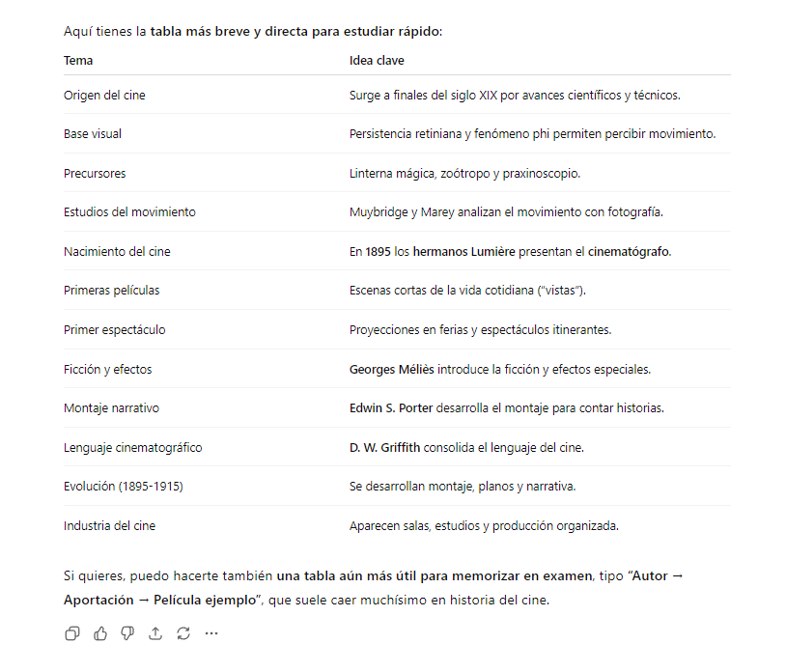
Task: Click the "Linterna mágica, zoótropo y praxinoscopio" cell
Action: point(464,174)
